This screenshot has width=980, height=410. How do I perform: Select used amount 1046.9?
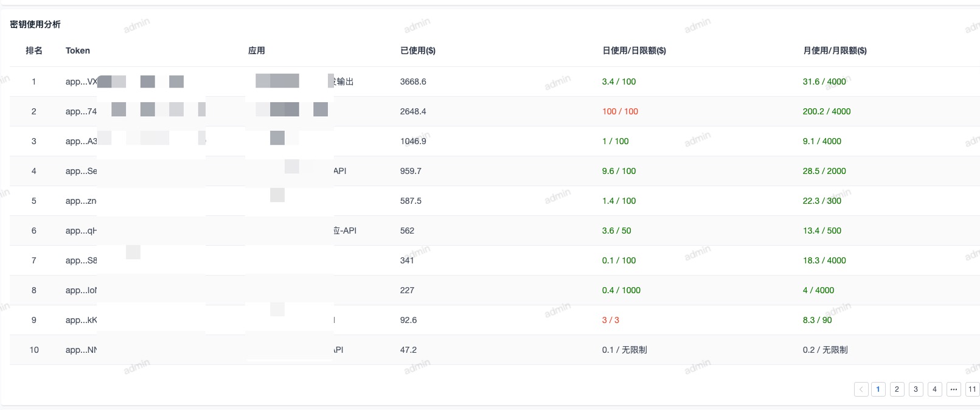tap(413, 141)
